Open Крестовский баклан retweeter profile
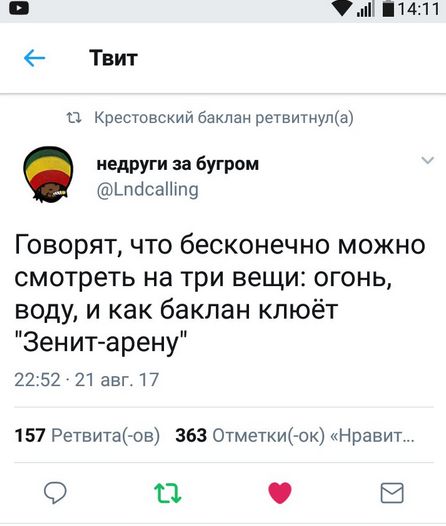Image resolution: width=446 pixels, height=526 pixels. click(172, 117)
